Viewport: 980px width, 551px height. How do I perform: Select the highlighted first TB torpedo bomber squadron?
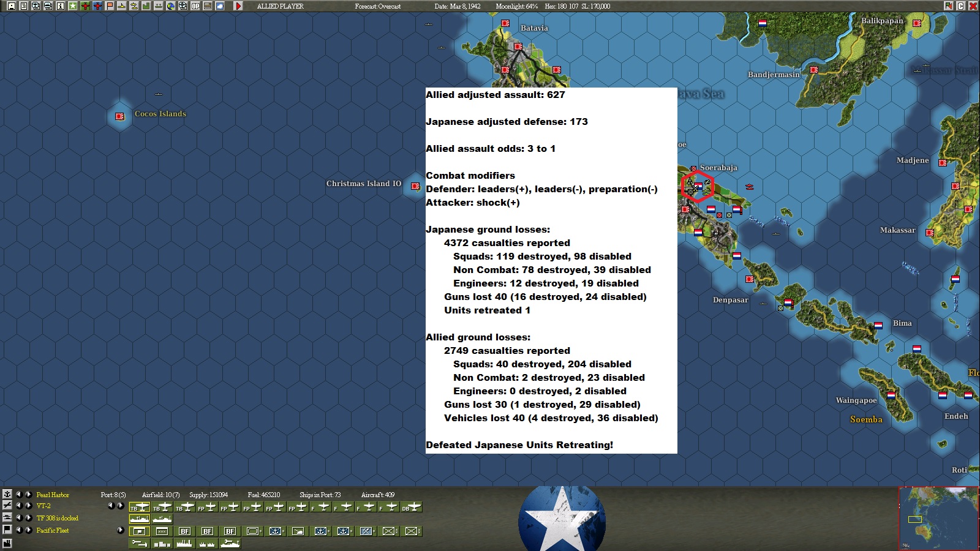point(140,507)
